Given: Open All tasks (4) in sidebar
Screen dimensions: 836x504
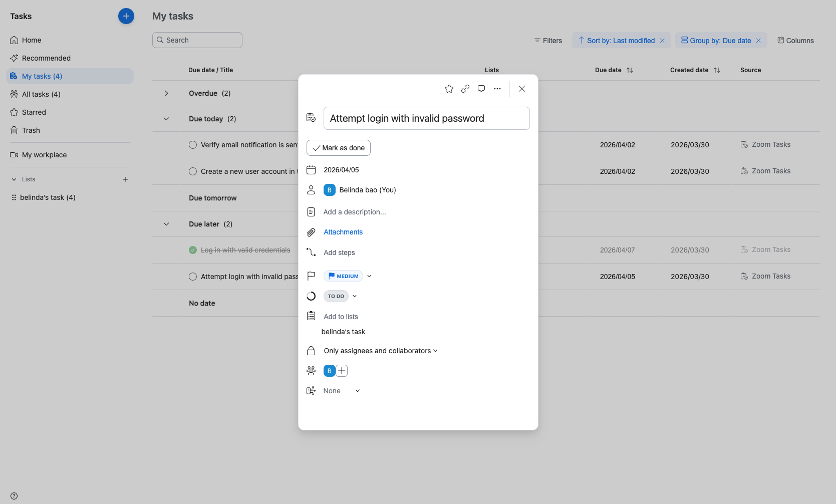Looking at the screenshot, I should coord(70,94).
